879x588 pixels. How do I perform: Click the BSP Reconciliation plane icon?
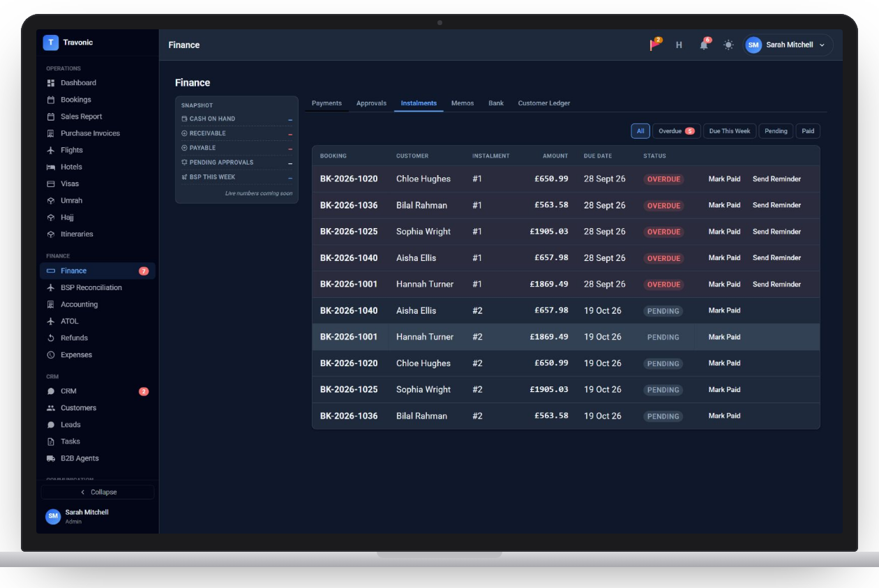(51, 287)
